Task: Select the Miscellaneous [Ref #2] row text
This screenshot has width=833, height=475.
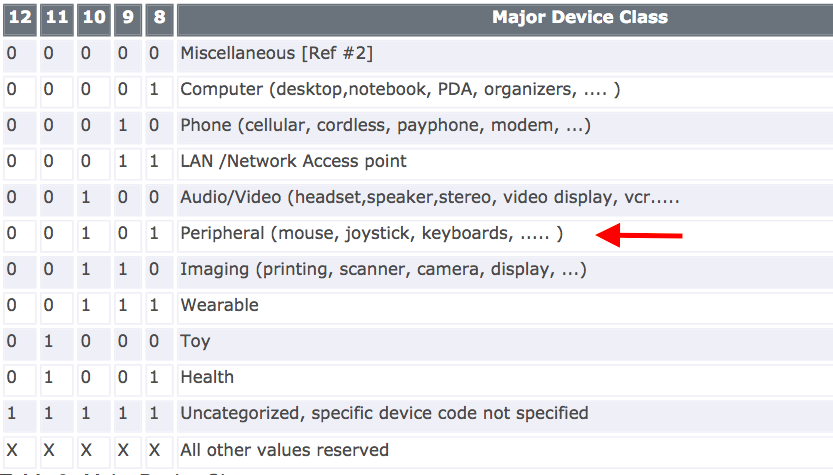Action: click(x=276, y=53)
